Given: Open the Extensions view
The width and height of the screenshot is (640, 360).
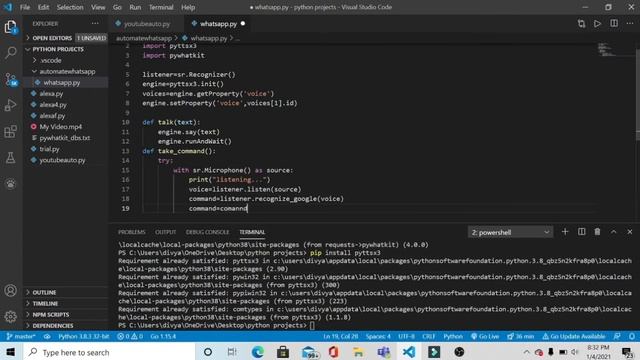Looking at the screenshot, I should [11, 131].
